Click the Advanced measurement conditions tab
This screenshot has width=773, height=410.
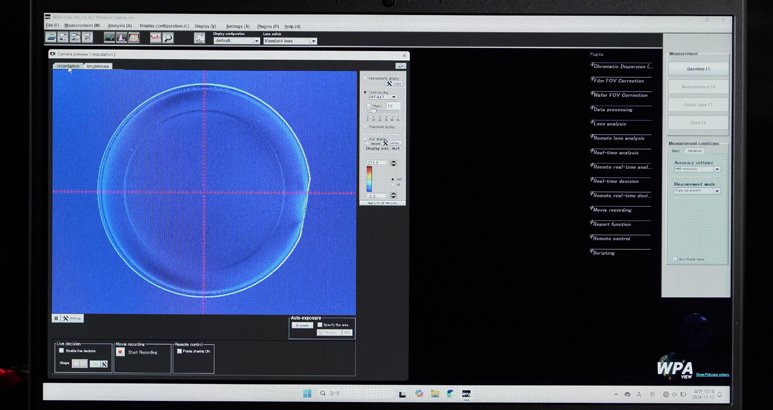click(x=694, y=151)
